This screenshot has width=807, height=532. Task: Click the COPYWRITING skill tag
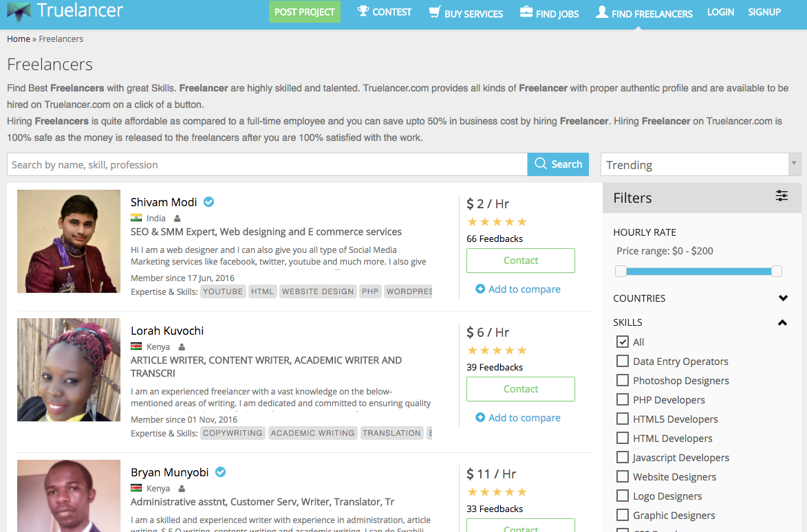pos(233,433)
